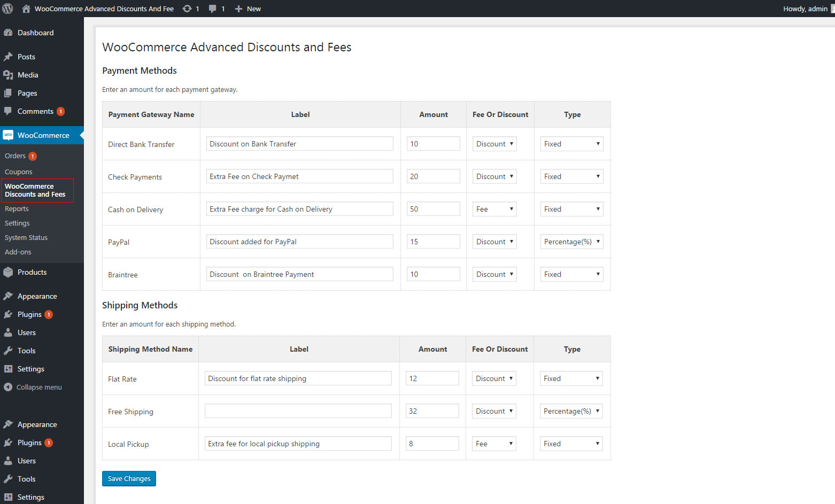
Task: Open Fee Or Discount dropdown for PayPal
Action: pyautogui.click(x=494, y=242)
